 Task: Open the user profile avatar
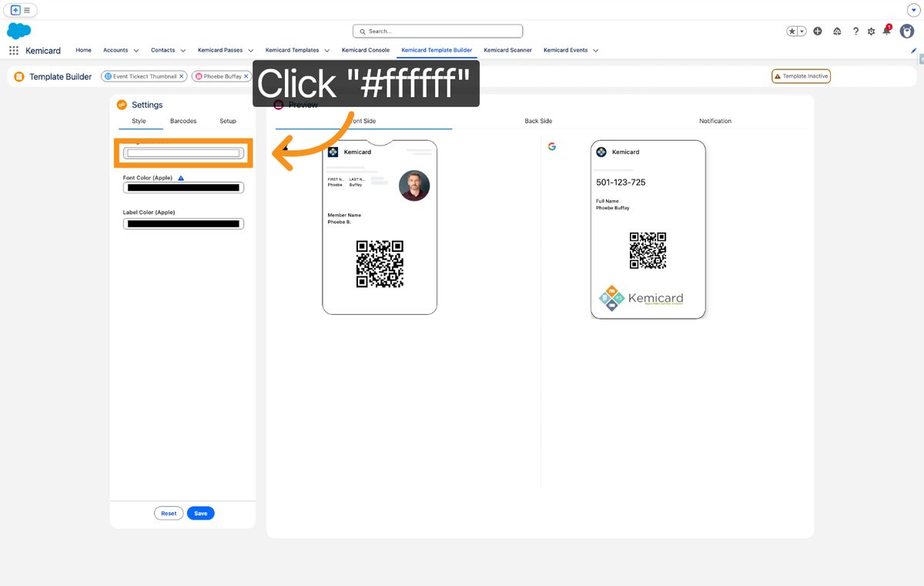pos(907,31)
